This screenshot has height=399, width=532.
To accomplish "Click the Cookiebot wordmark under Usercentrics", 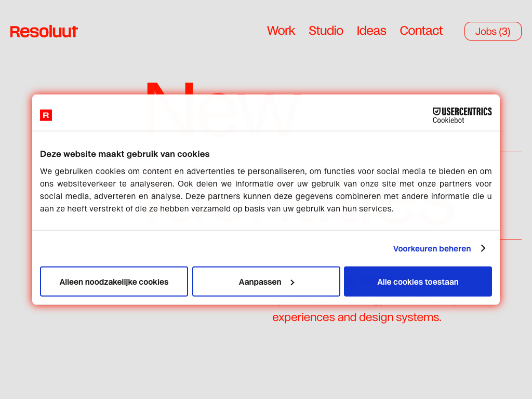I will point(448,121).
